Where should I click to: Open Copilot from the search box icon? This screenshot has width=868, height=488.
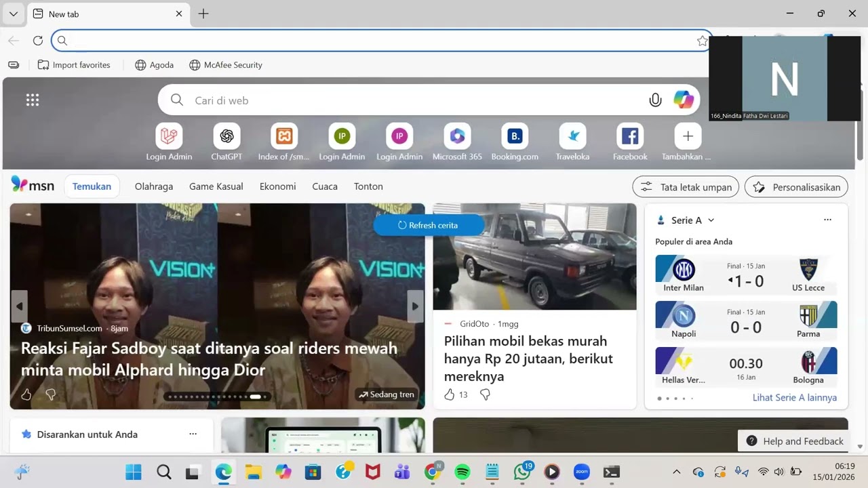pos(684,100)
